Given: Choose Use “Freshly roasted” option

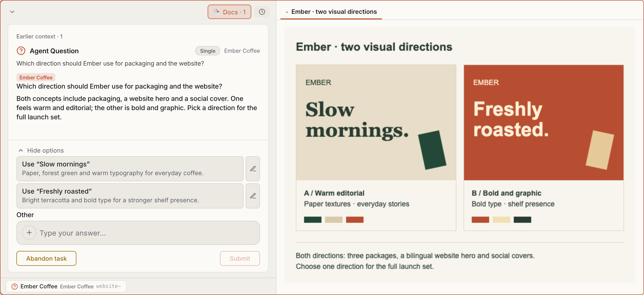Looking at the screenshot, I should pyautogui.click(x=130, y=196).
